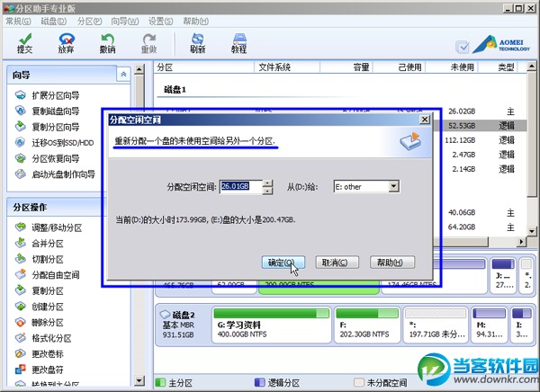Click left sidebar scroll up arrow
Viewport: 540px width, 392px height.
pyautogui.click(x=139, y=69)
